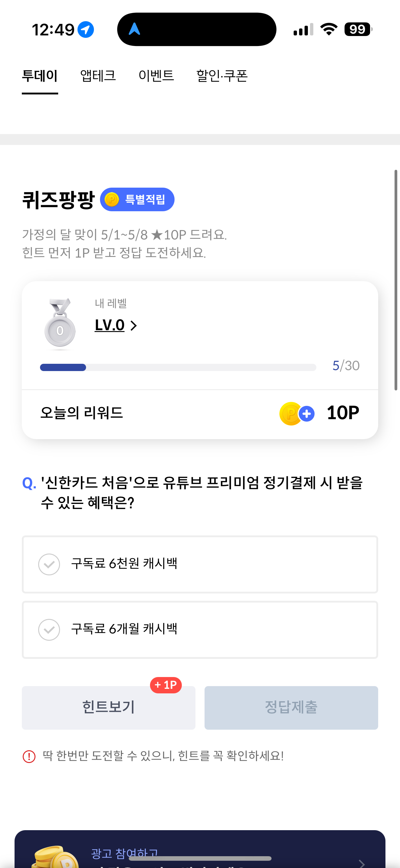Viewport: 400px width, 868px height.
Task: Tap the 힌트보기 button
Action: (x=108, y=708)
